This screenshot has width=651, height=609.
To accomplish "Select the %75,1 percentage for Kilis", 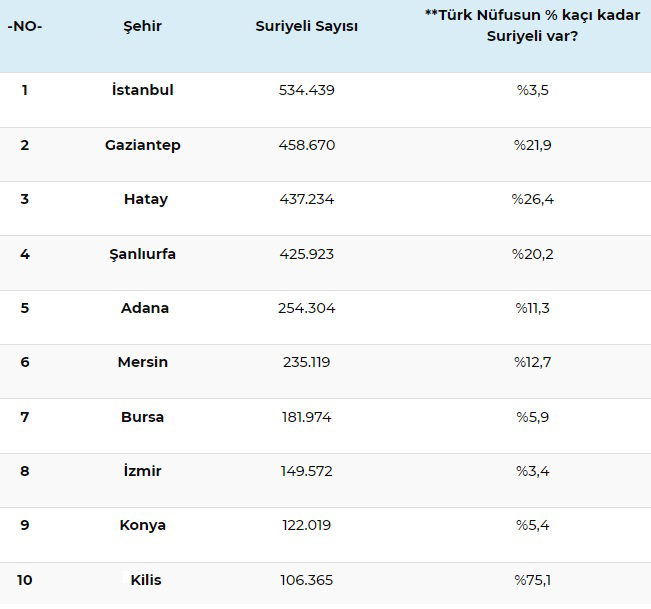I will (x=532, y=580).
